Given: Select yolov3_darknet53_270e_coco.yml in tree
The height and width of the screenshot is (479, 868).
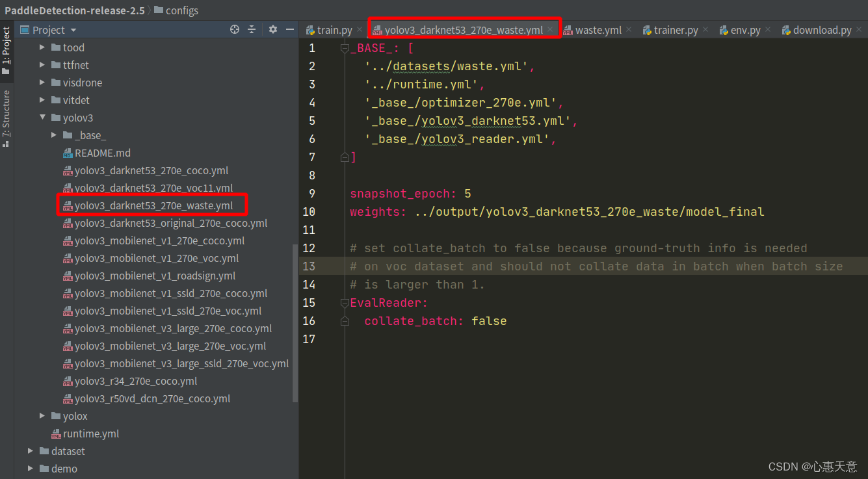Looking at the screenshot, I should pos(150,170).
